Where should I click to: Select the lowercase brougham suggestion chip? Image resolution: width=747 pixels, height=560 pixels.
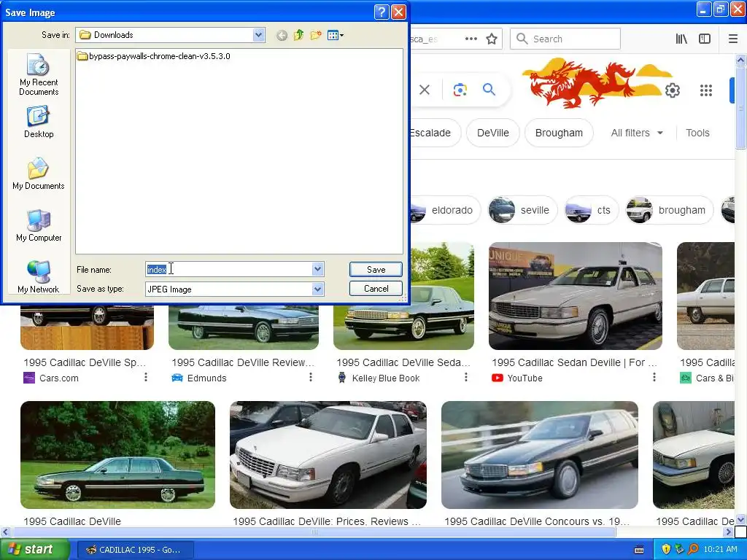click(670, 210)
